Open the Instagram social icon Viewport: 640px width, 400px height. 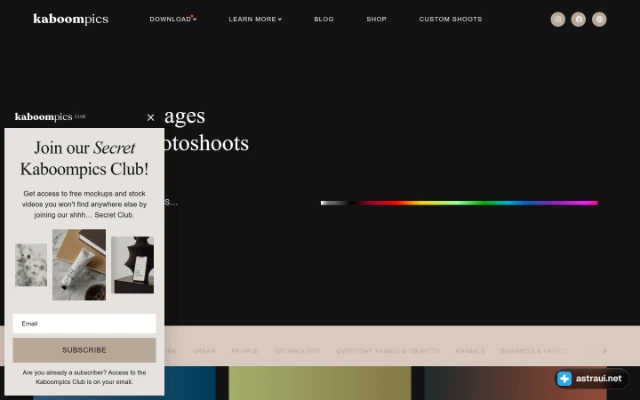(x=558, y=19)
